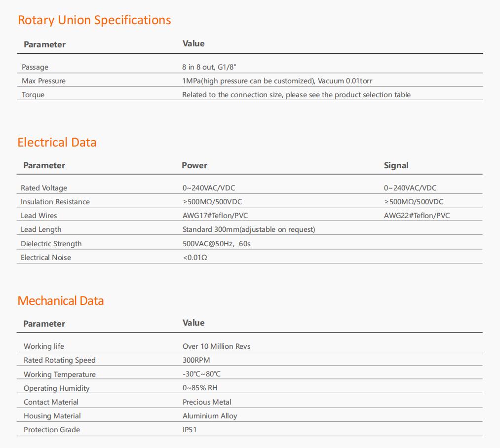The height and width of the screenshot is (448, 500).
Task: Select the 'Housing Material' label
Action: coord(52,416)
